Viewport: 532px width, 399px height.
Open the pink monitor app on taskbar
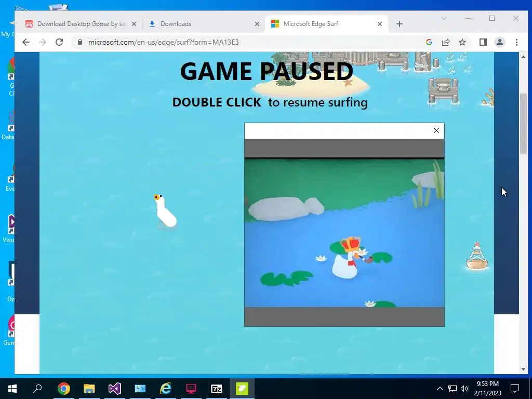click(x=191, y=389)
